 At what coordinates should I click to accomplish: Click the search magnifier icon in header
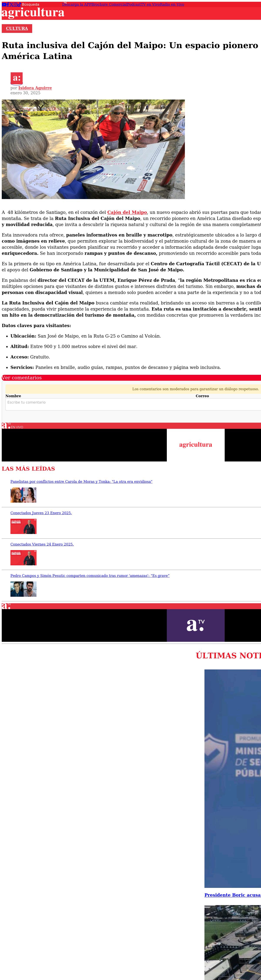pos(65,2)
